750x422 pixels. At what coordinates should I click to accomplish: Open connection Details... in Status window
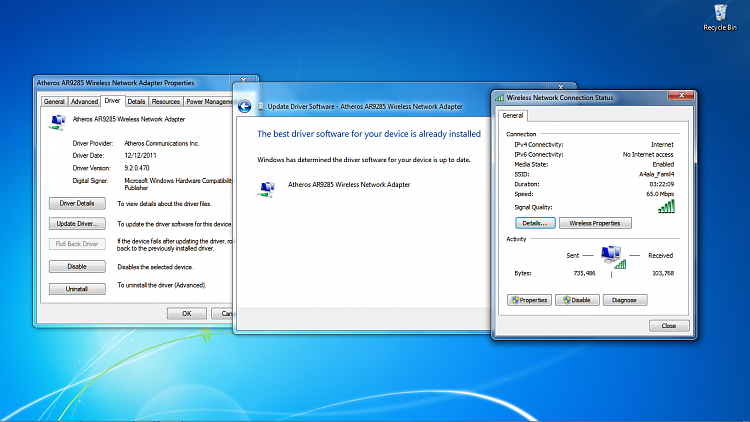tap(535, 223)
